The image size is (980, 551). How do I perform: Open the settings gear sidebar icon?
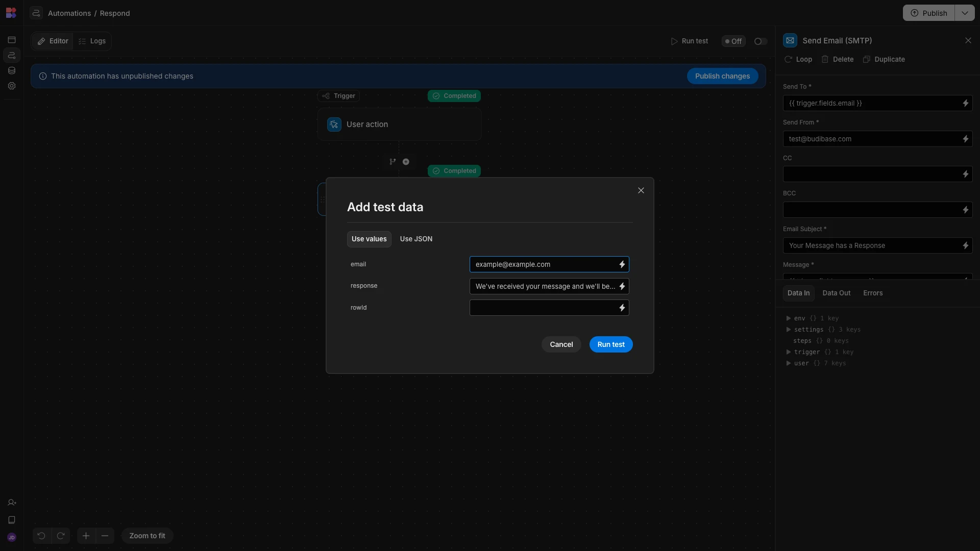(x=12, y=86)
